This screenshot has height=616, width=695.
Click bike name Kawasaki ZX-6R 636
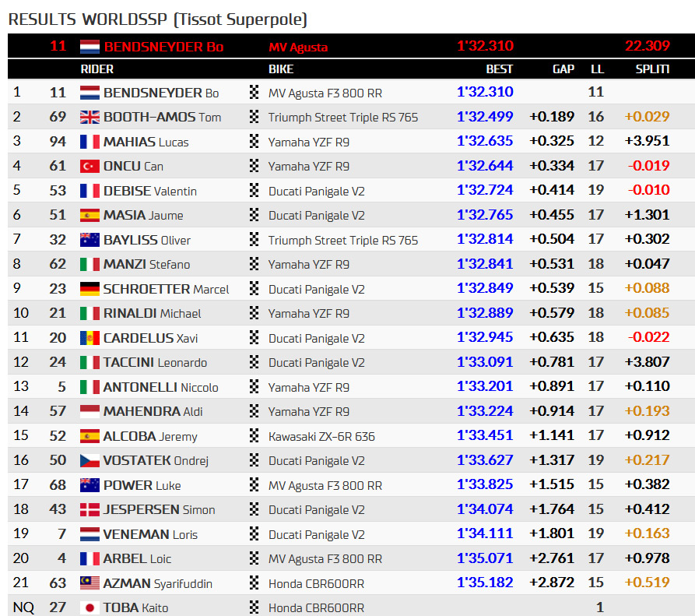click(321, 436)
